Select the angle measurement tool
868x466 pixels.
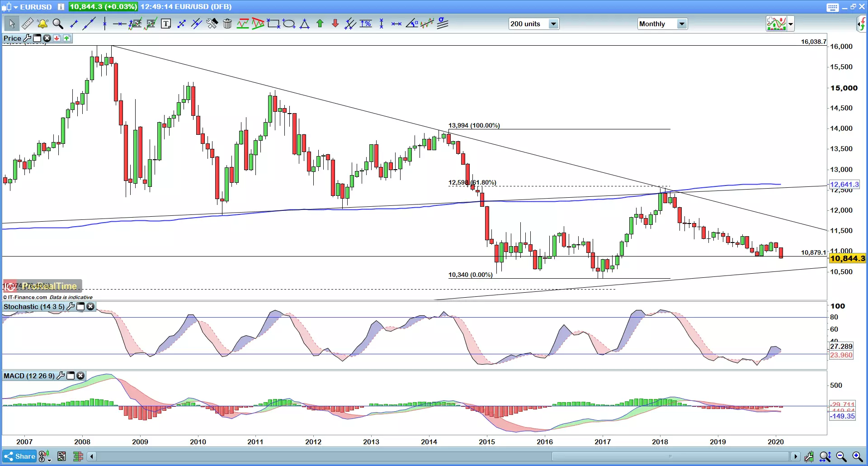(412, 24)
